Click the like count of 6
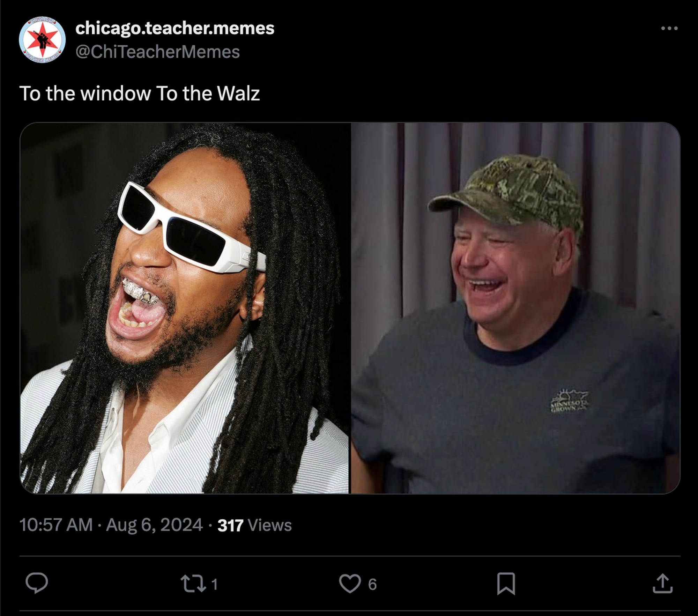This screenshot has height=616, width=698. [x=372, y=584]
